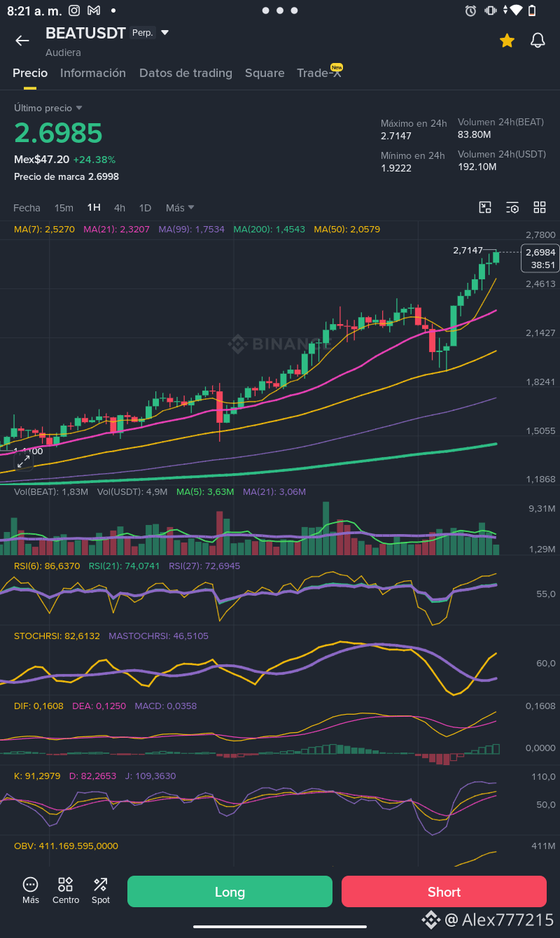This screenshot has width=560, height=938.
Task: Open the Datos de trading tab
Action: tap(185, 73)
